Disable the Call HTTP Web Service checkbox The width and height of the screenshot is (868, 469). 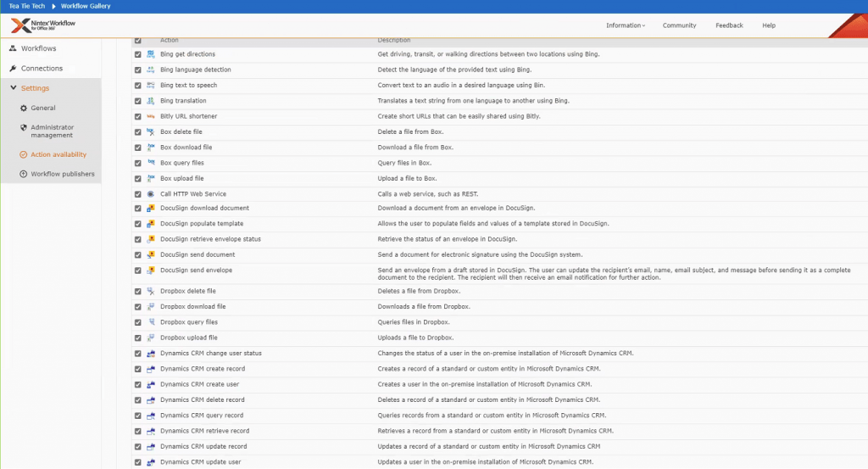(138, 194)
